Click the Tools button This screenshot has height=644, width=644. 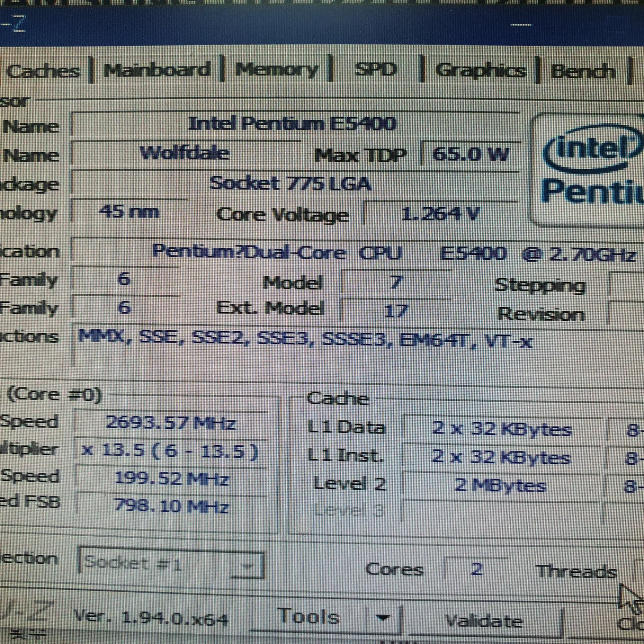(x=309, y=617)
